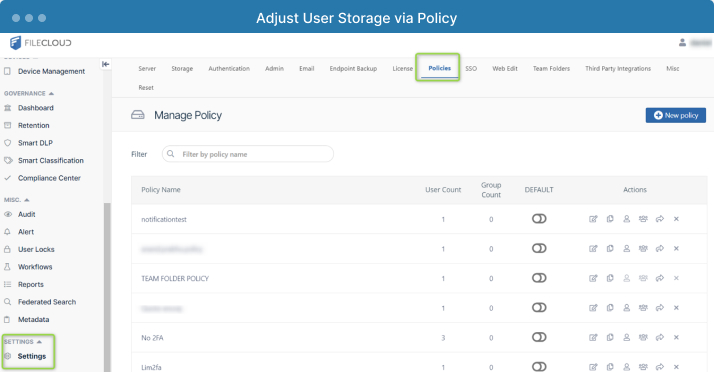714x372 pixels.
Task: Open Third Party Integrations tab
Action: coord(618,69)
